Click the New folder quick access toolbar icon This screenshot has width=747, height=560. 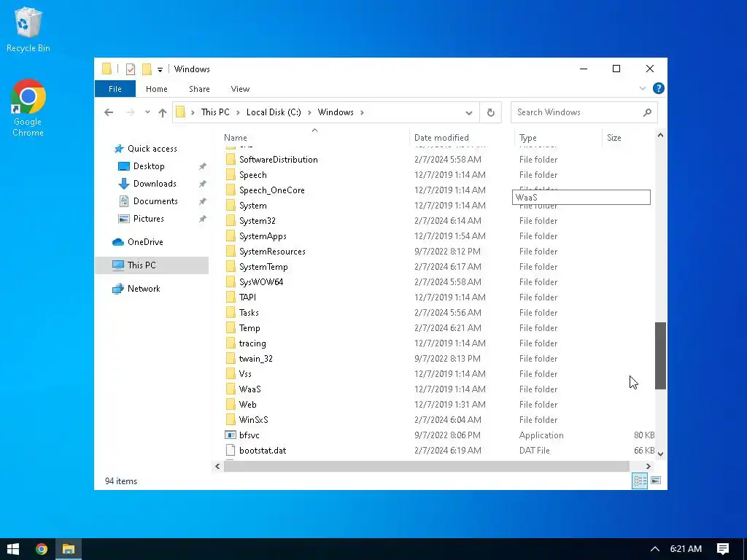pyautogui.click(x=147, y=69)
